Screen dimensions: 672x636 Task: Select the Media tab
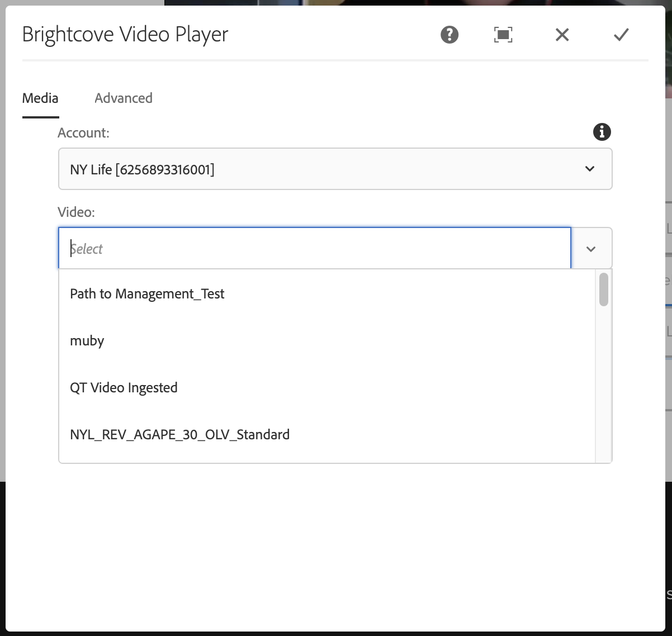click(x=40, y=98)
